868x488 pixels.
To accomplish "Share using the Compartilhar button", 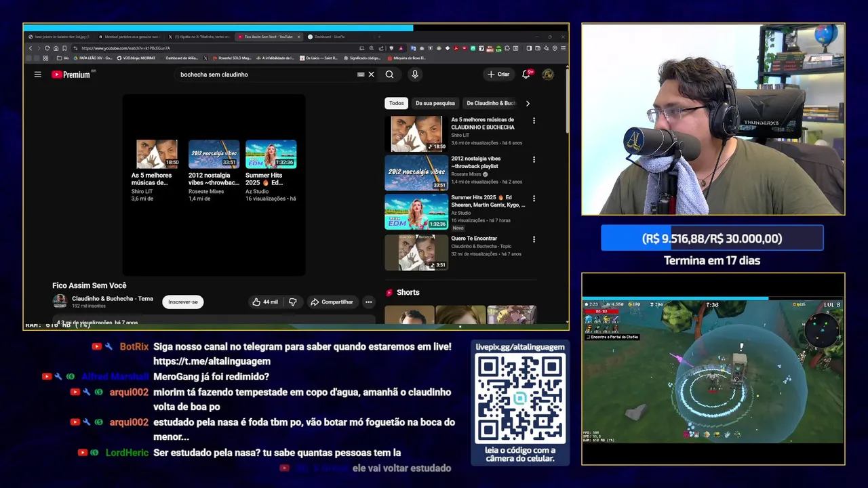I will click(332, 302).
